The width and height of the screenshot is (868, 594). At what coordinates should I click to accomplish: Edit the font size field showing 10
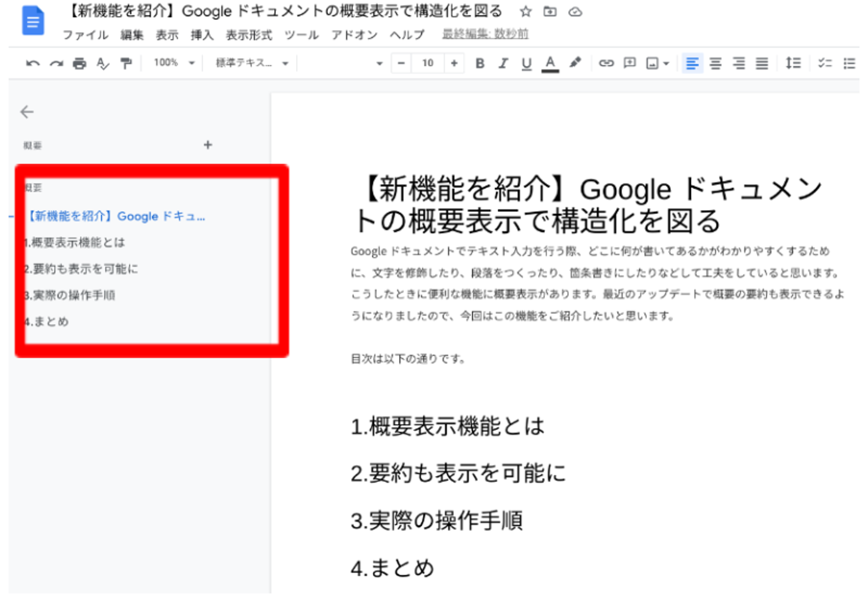[428, 63]
